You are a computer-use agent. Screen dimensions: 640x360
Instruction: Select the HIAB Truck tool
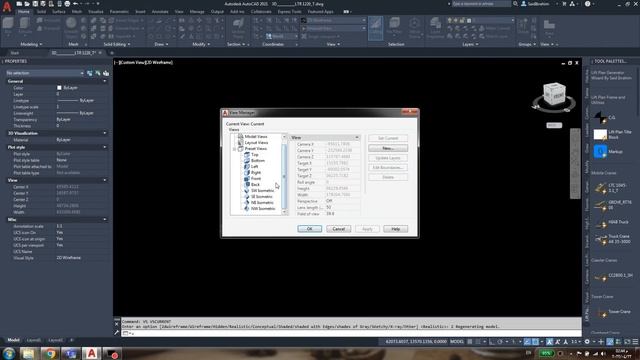[x=611, y=222]
